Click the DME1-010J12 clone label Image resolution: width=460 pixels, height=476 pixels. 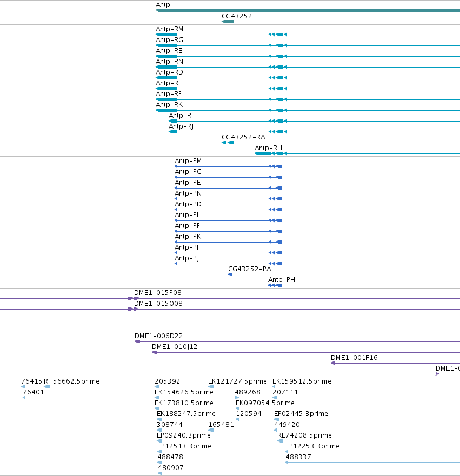pos(175,347)
